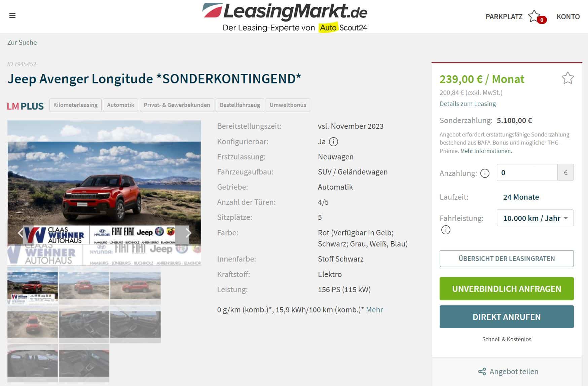The image size is (588, 386).
Task: Click info icon under Fahrleistung
Action: tap(446, 230)
